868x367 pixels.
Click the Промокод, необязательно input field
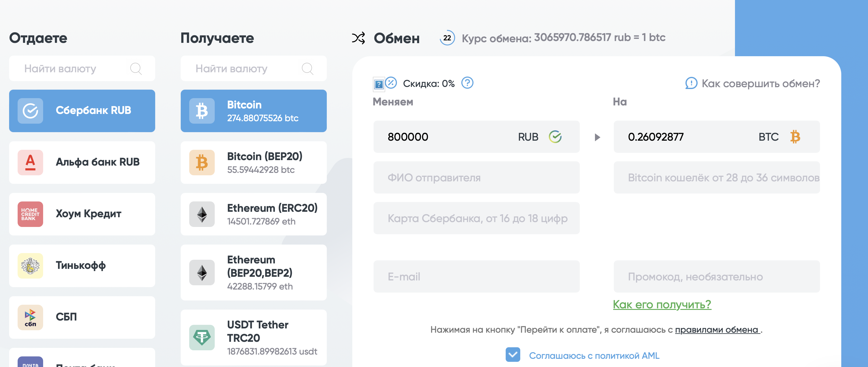tap(717, 276)
